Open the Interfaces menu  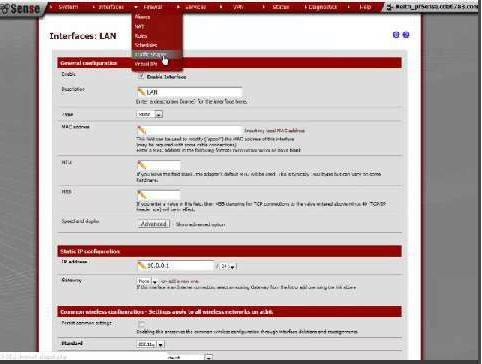[111, 7]
